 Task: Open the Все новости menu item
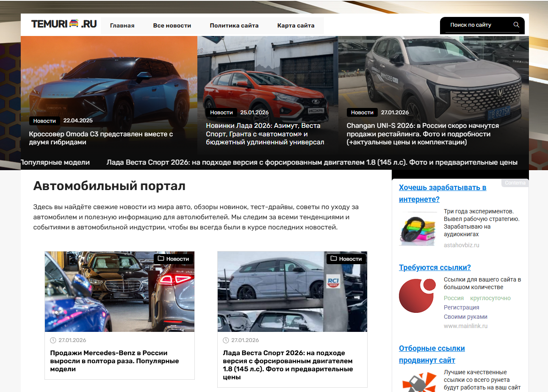click(172, 25)
